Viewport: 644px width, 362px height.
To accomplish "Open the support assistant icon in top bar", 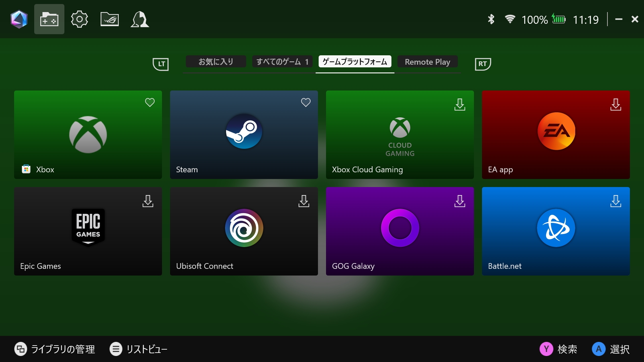I will click(x=140, y=19).
